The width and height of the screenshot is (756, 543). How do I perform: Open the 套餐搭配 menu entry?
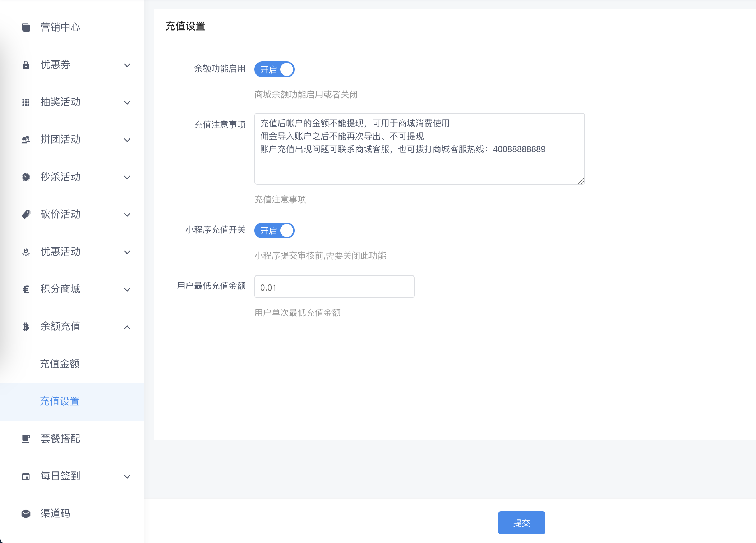[60, 439]
